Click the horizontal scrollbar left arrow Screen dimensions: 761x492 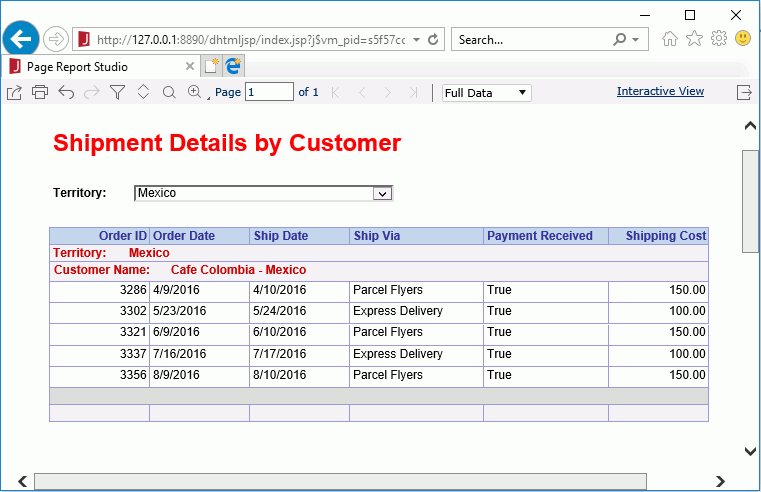click(x=22, y=481)
